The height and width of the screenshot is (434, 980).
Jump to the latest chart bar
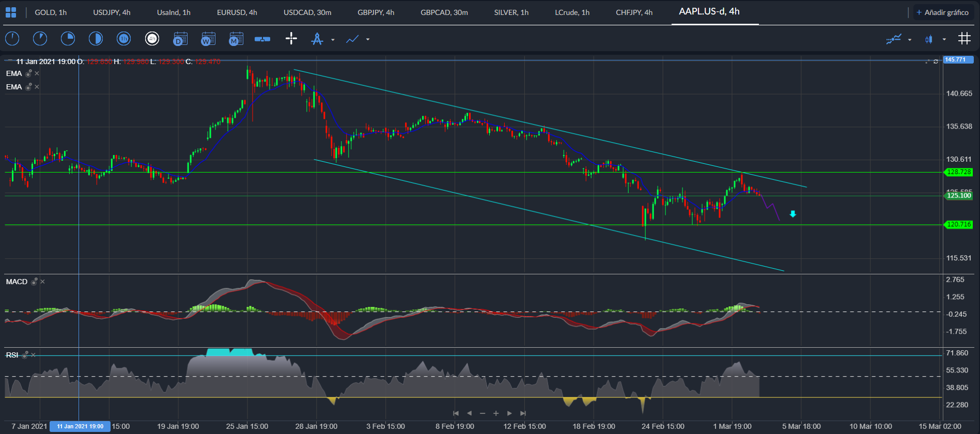523,413
